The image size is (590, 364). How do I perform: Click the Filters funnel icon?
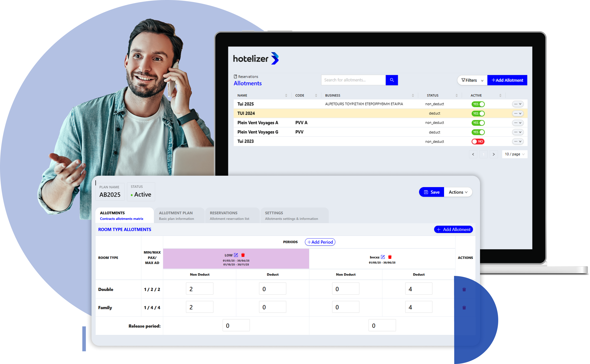click(463, 80)
